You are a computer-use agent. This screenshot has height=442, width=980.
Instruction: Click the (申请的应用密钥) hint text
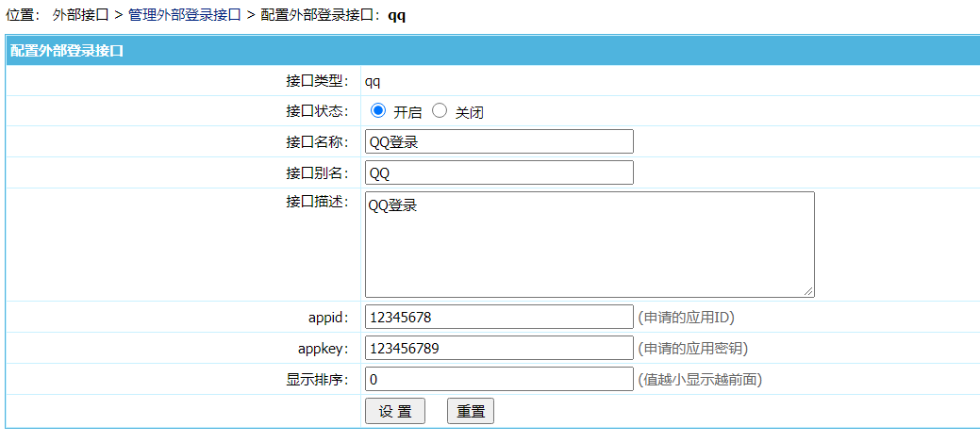pos(692,349)
